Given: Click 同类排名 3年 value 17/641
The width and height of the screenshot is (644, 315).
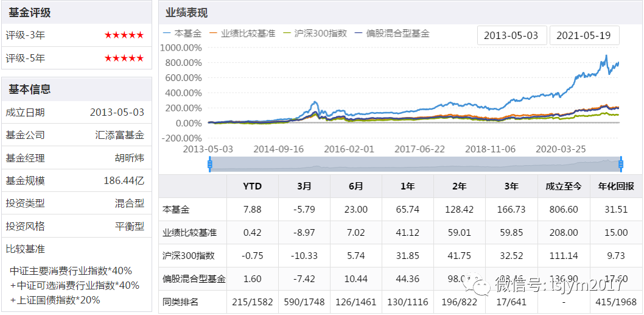Looking at the screenshot, I should pos(511,302).
